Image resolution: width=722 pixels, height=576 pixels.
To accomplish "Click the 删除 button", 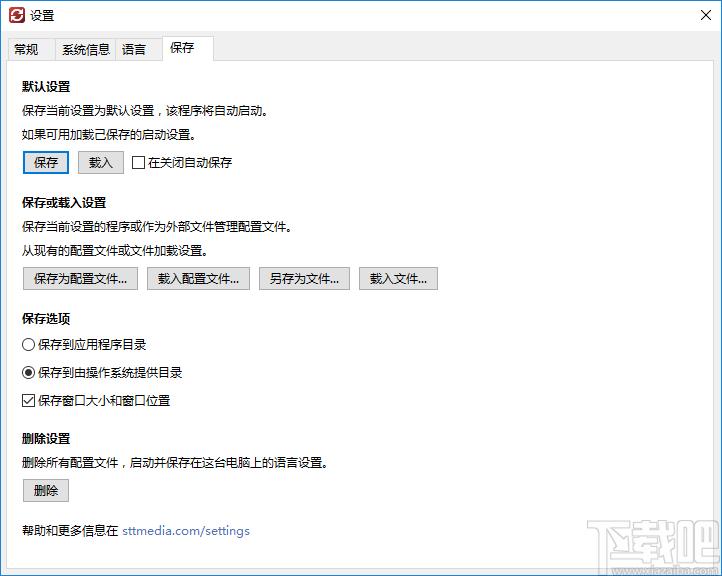I will point(46,490).
